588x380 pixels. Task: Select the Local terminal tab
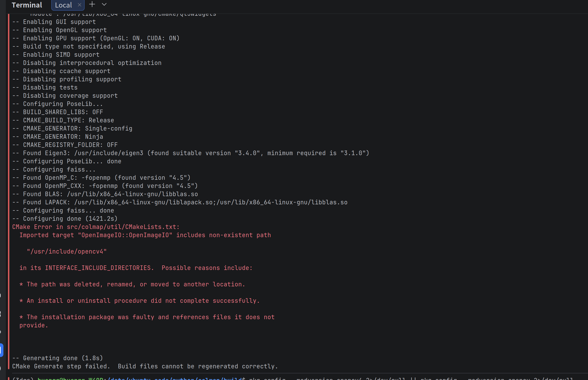63,5
